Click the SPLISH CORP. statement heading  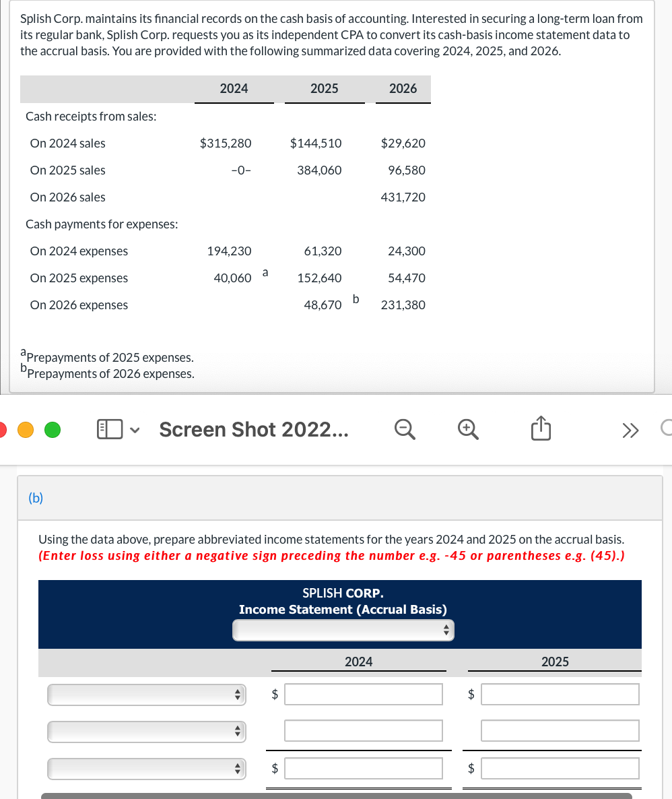tap(343, 593)
